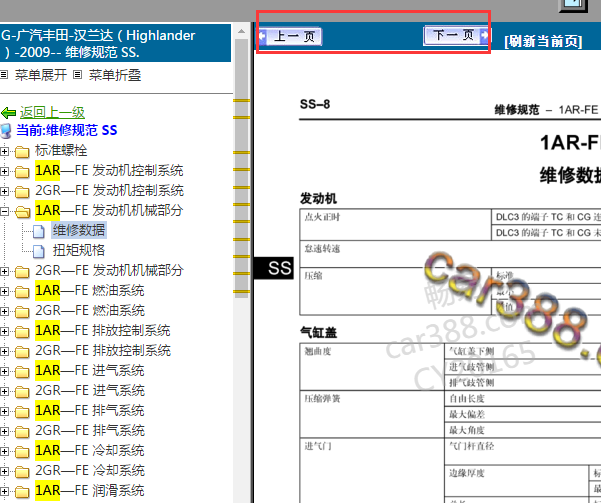Refresh via 刷新当前页 link
Viewport: 601px width, 503px height.
coord(543,41)
